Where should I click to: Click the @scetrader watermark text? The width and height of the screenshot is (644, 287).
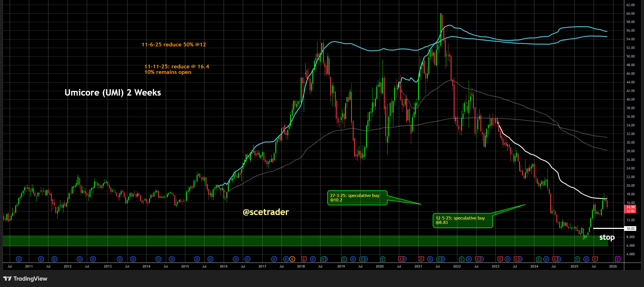coord(266,212)
